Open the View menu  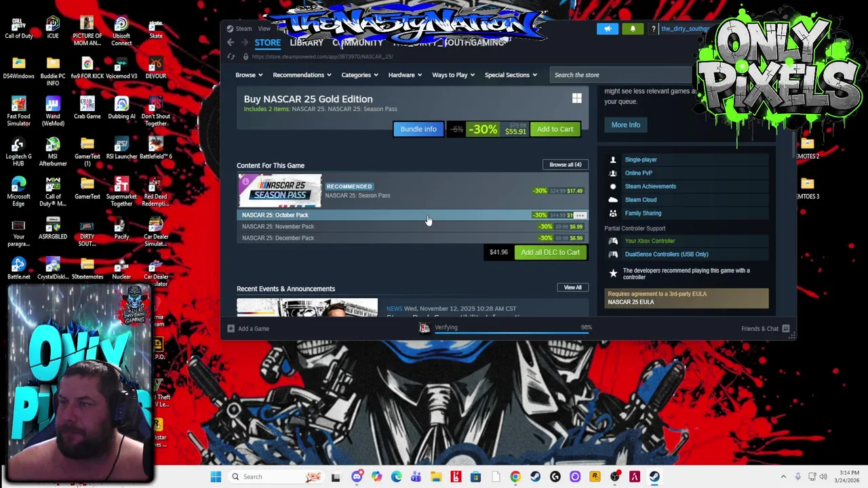pyautogui.click(x=264, y=28)
